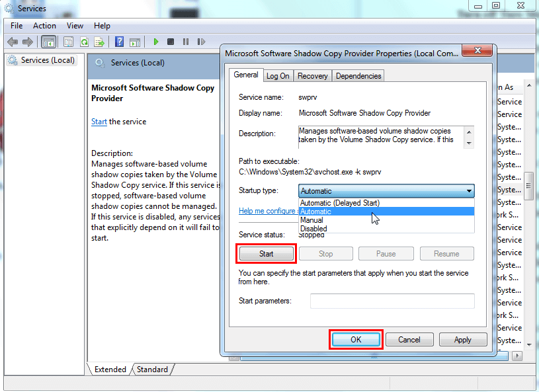Click the Export List toolbar icon
The width and height of the screenshot is (539, 392).
point(99,42)
